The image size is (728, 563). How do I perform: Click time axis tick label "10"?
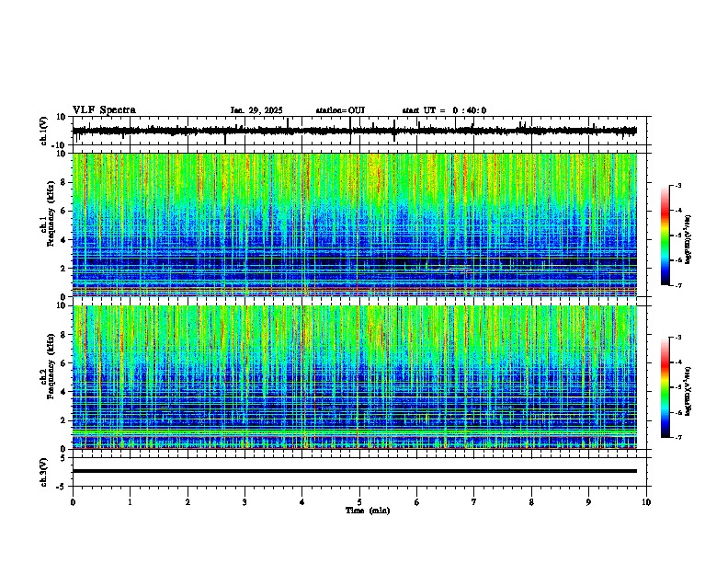[646, 502]
